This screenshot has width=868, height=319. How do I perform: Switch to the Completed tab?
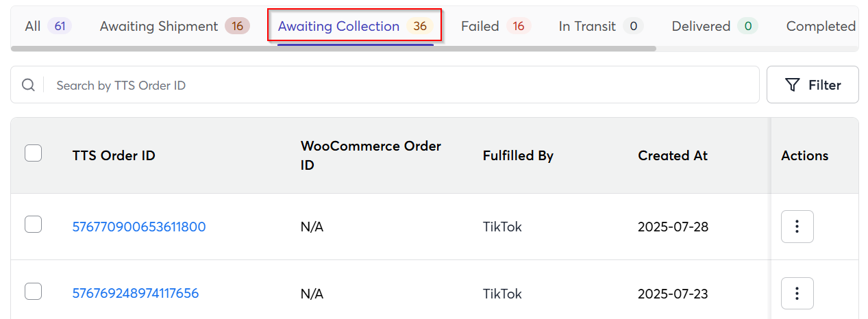point(821,26)
